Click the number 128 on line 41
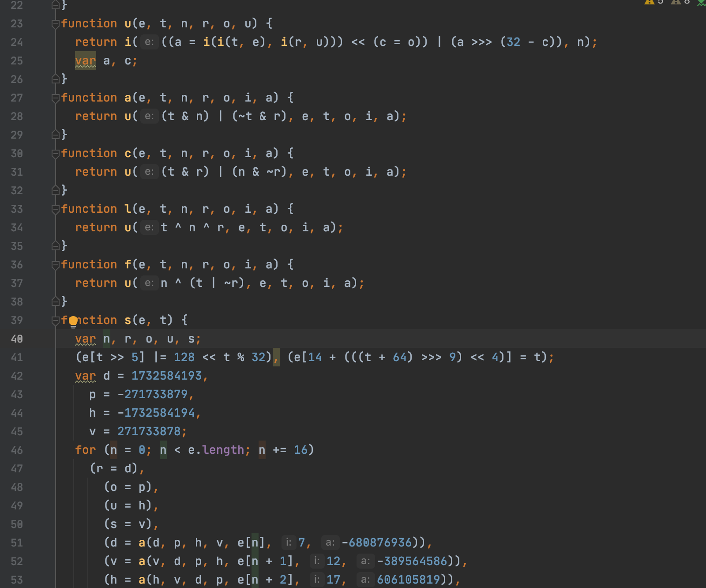706x588 pixels. [184, 357]
